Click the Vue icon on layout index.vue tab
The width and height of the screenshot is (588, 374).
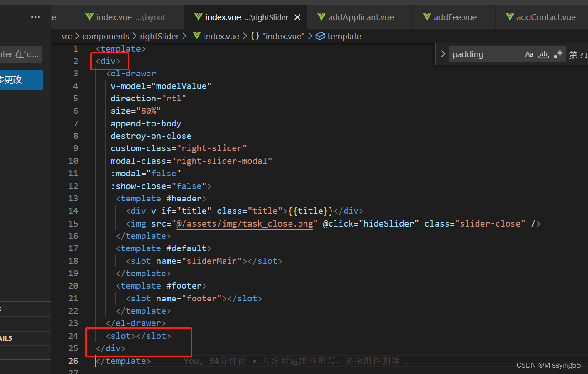89,17
